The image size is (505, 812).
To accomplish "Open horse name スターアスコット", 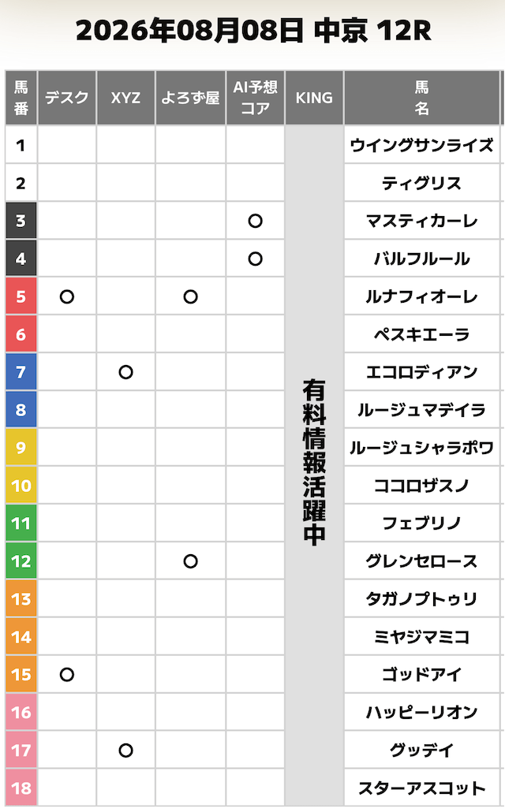I will tap(421, 788).
